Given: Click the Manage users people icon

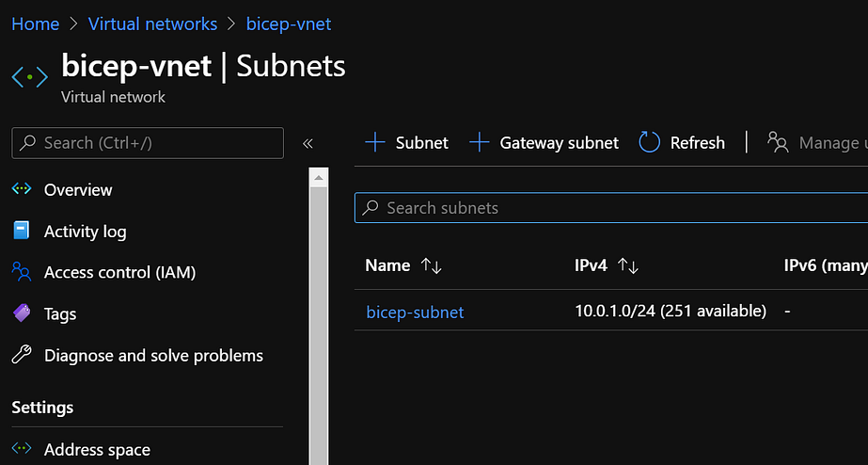Looking at the screenshot, I should 778,142.
